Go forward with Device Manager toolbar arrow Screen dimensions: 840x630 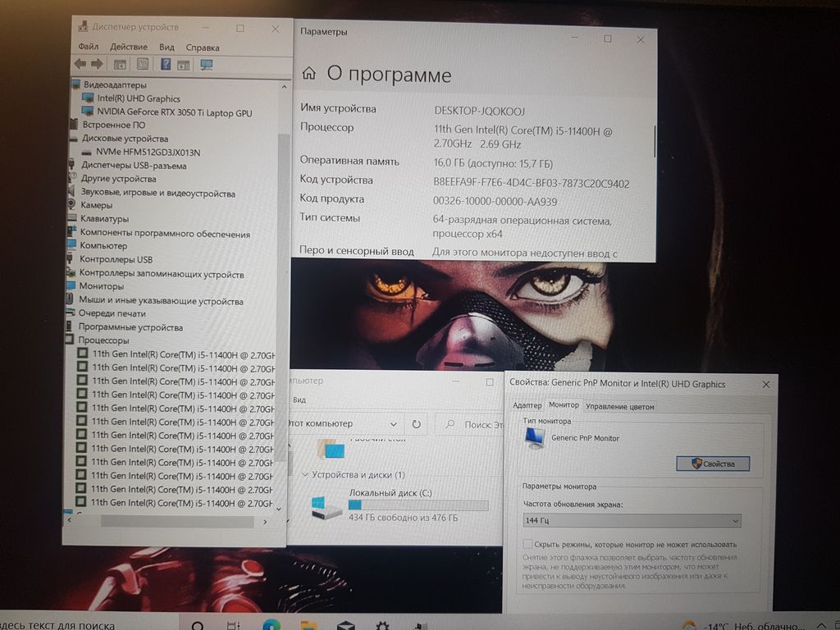click(x=97, y=64)
